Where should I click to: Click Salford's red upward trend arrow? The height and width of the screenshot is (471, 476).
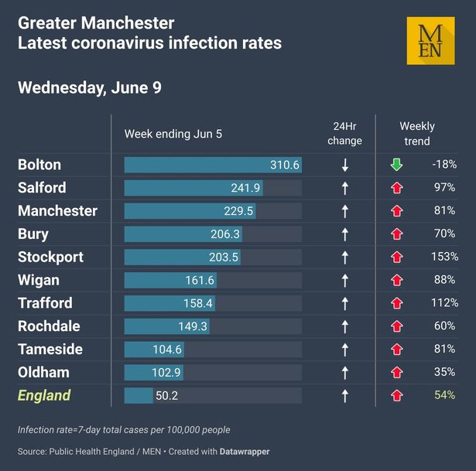pyautogui.click(x=397, y=188)
